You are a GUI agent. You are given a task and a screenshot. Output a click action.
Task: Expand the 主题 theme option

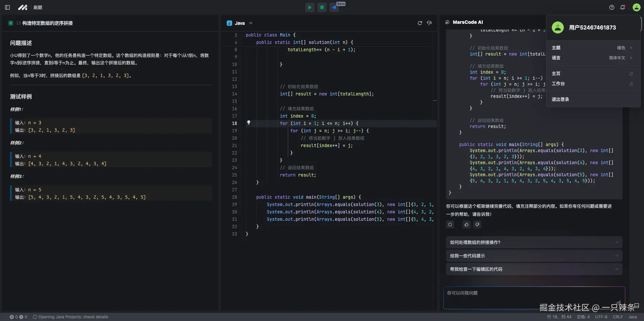click(593, 48)
